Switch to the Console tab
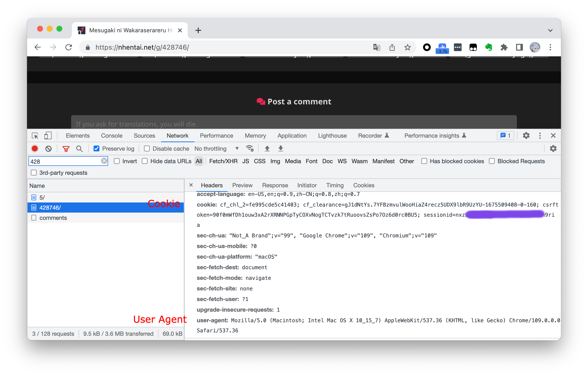 pos(112,135)
